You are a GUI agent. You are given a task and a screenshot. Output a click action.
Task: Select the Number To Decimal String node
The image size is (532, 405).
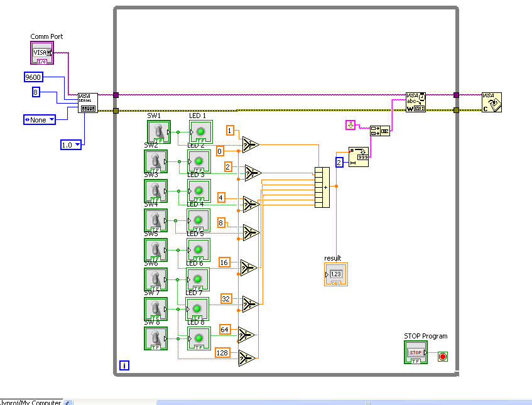click(359, 157)
